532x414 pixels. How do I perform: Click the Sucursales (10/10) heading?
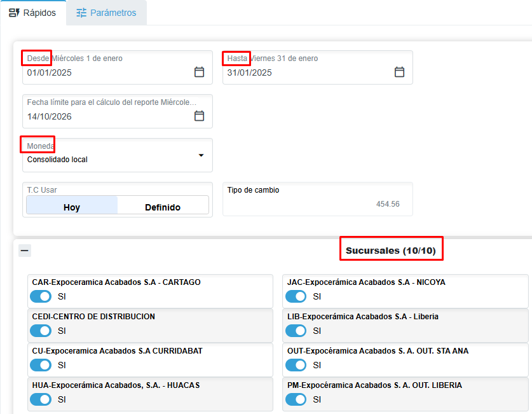click(x=390, y=251)
